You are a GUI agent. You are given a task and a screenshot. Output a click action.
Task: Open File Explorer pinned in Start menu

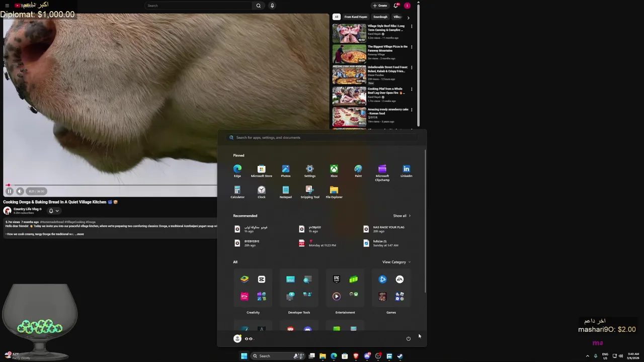334,192
